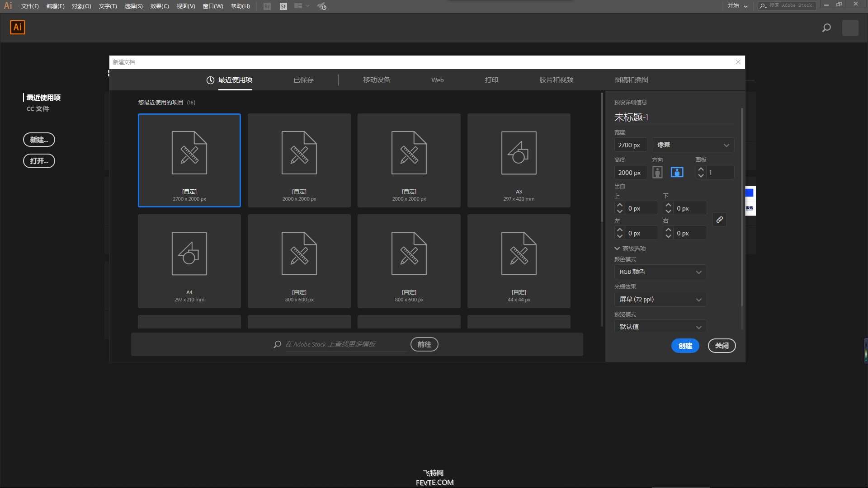The height and width of the screenshot is (488, 868).
Task: Open the Bridge icon in menu bar
Action: [267, 6]
